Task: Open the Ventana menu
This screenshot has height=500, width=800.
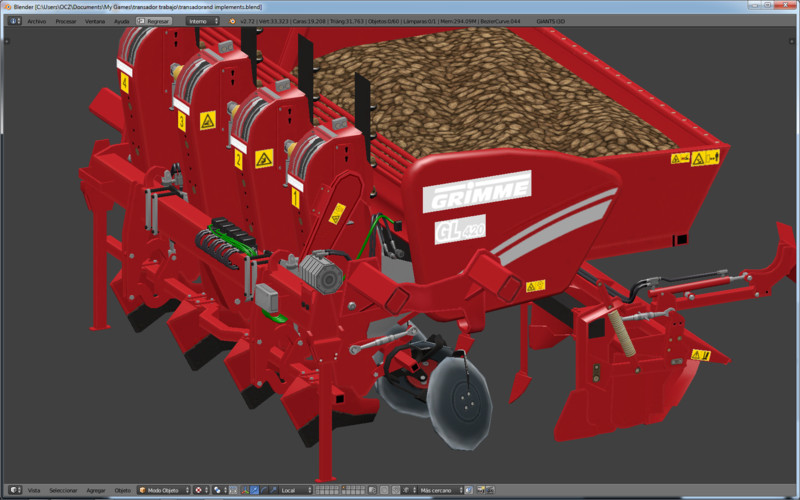Action: click(x=94, y=20)
